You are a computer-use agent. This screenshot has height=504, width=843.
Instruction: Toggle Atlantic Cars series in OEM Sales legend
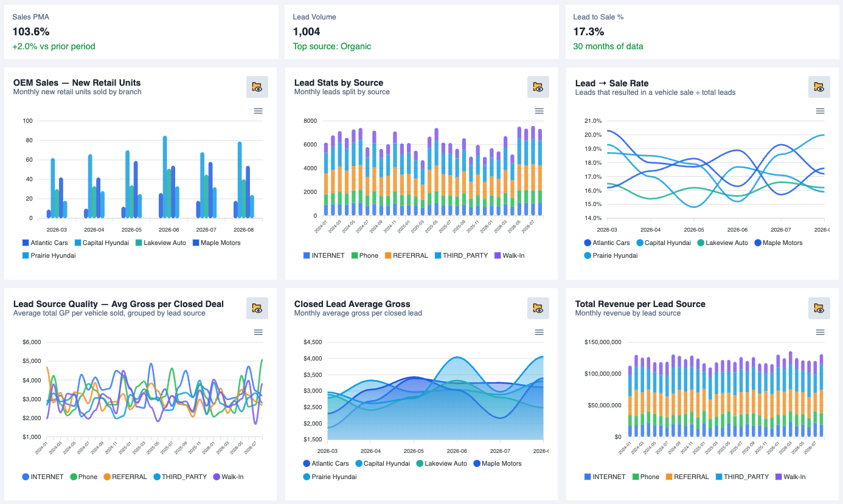tap(46, 243)
